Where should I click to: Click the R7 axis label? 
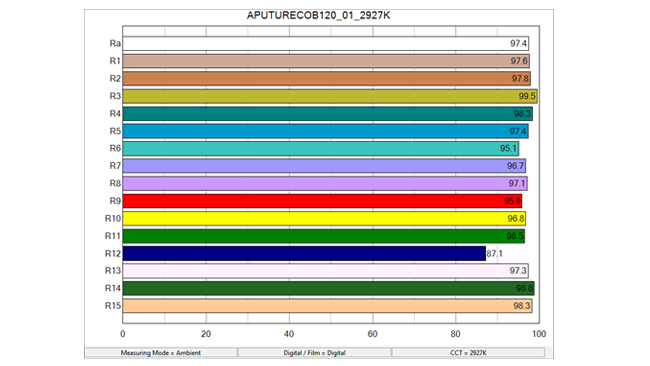click(x=115, y=166)
